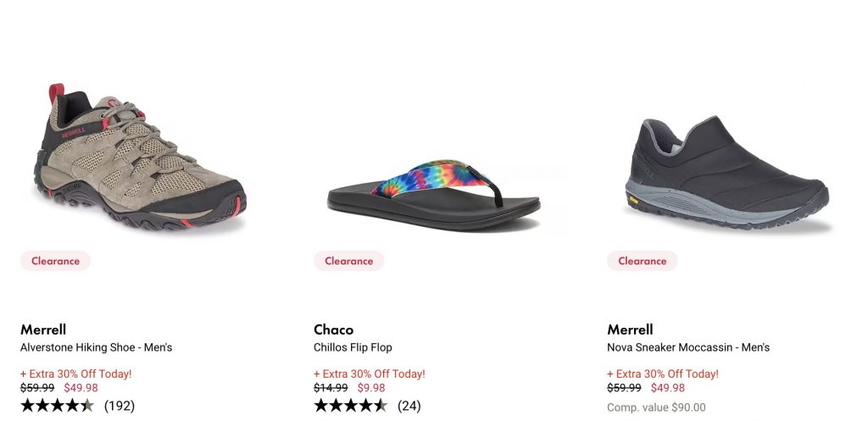Open the black Merrell Nova moccasin image
The image size is (868, 421).
pyautogui.click(x=726, y=174)
